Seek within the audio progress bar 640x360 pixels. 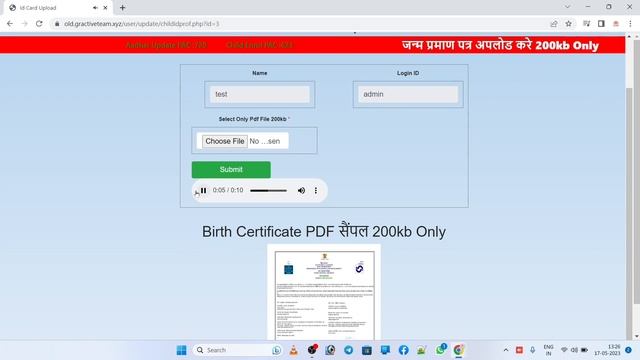coord(268,191)
